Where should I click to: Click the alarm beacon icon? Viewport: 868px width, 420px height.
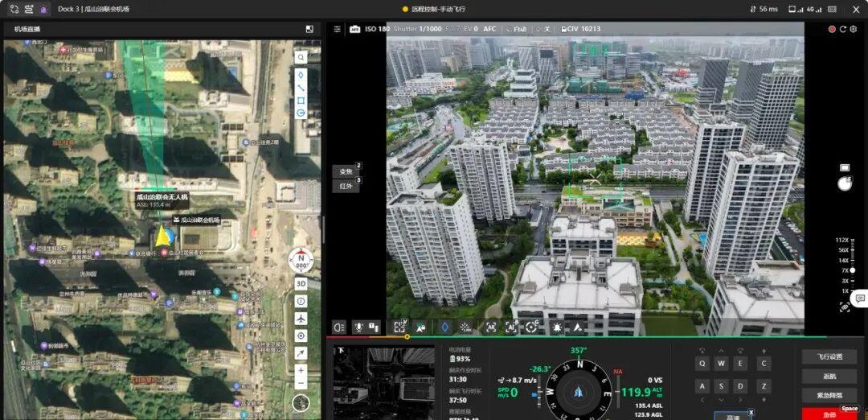point(557,327)
